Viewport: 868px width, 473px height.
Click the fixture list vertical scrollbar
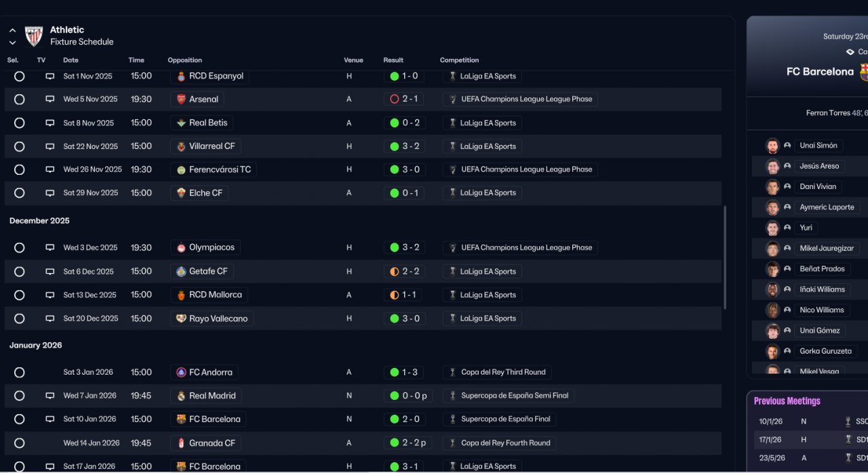(725, 258)
